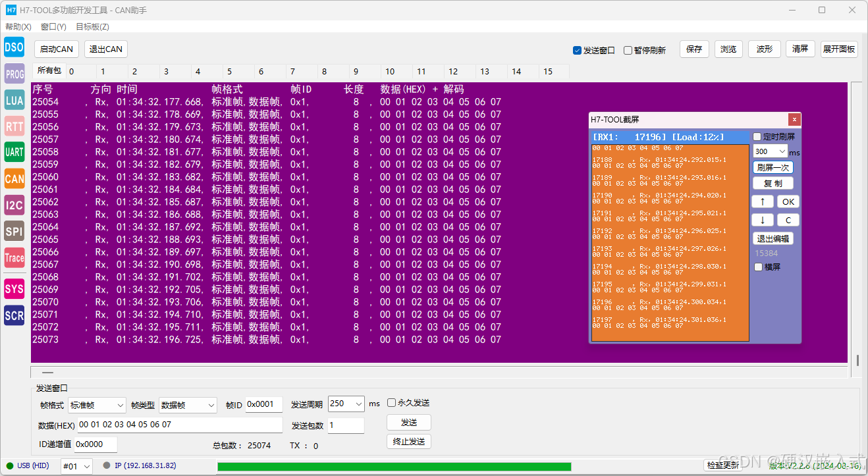Click the 刷屏一次 button
The image size is (868, 476).
[773, 167]
